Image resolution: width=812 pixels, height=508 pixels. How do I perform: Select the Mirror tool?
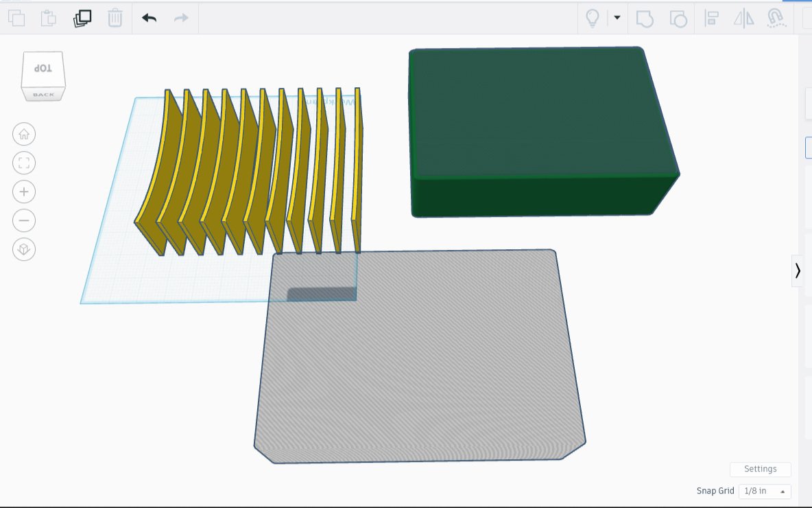click(x=743, y=19)
